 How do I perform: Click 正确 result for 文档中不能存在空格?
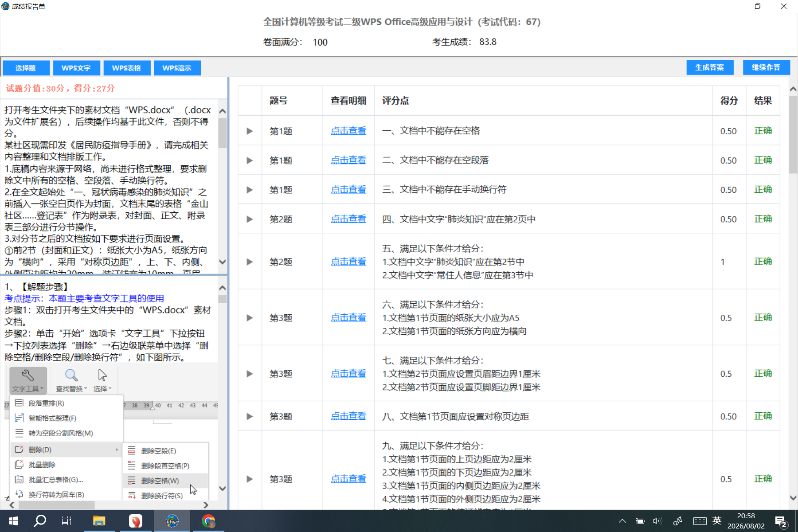pos(763,131)
